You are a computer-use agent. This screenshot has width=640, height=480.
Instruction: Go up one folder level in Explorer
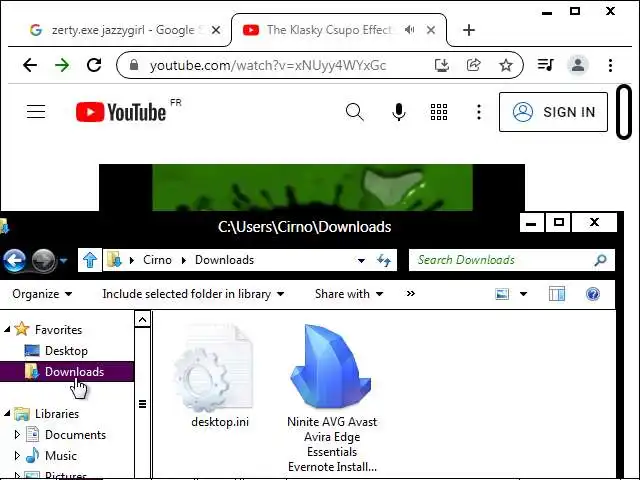click(90, 260)
